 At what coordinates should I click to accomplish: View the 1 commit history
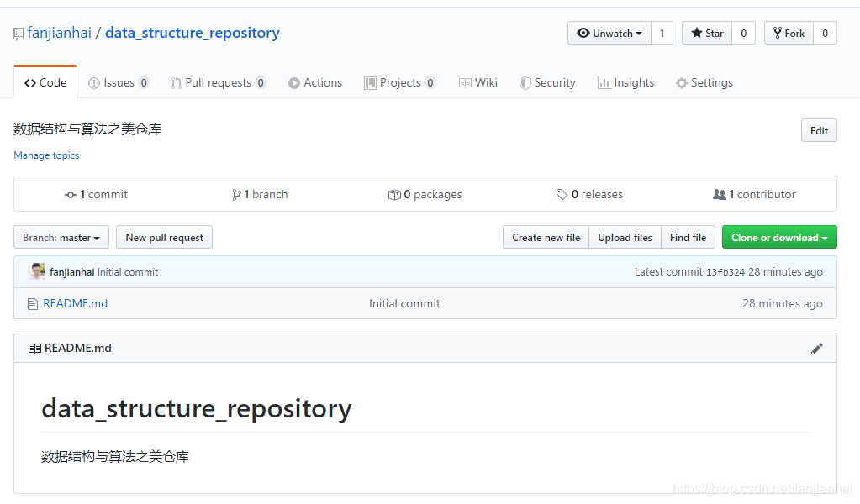(x=96, y=195)
